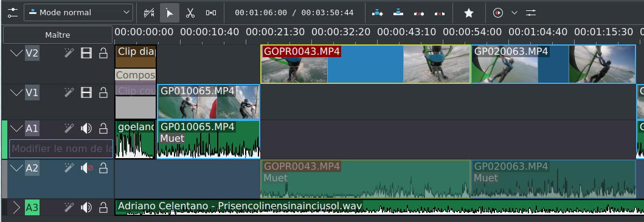Click the Maître master button
Screen dimensions: 644x222
pos(58,35)
